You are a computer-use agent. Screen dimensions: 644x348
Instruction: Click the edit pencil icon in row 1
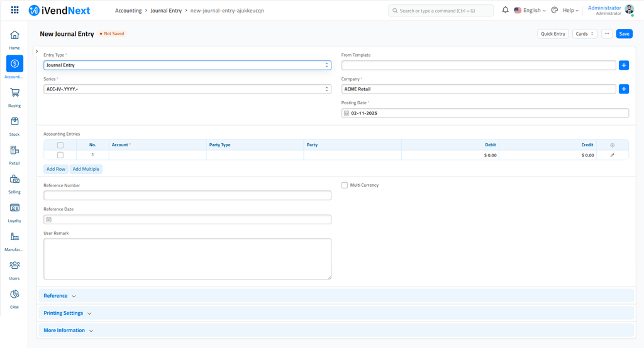pyautogui.click(x=612, y=155)
